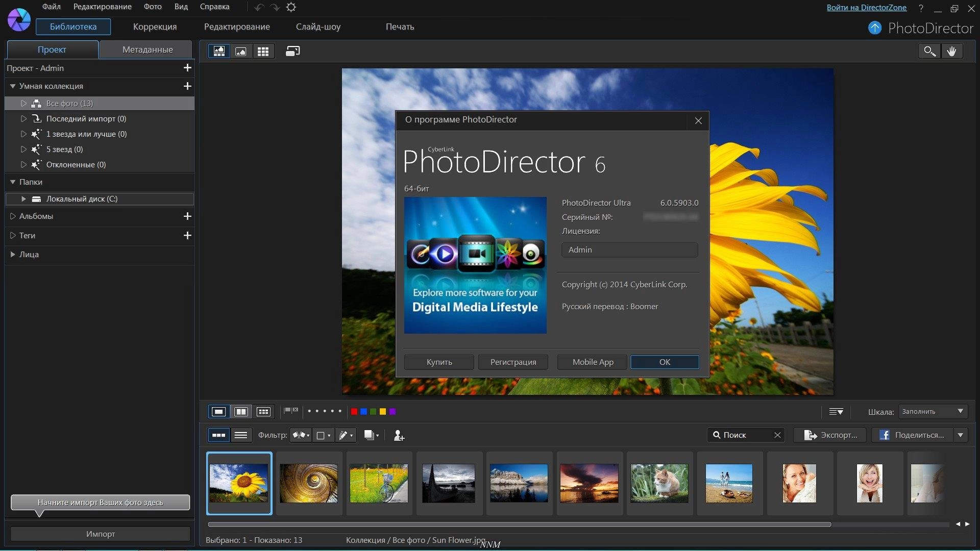
Task: Open the Войти на DirectorZone link
Action: coord(866,7)
